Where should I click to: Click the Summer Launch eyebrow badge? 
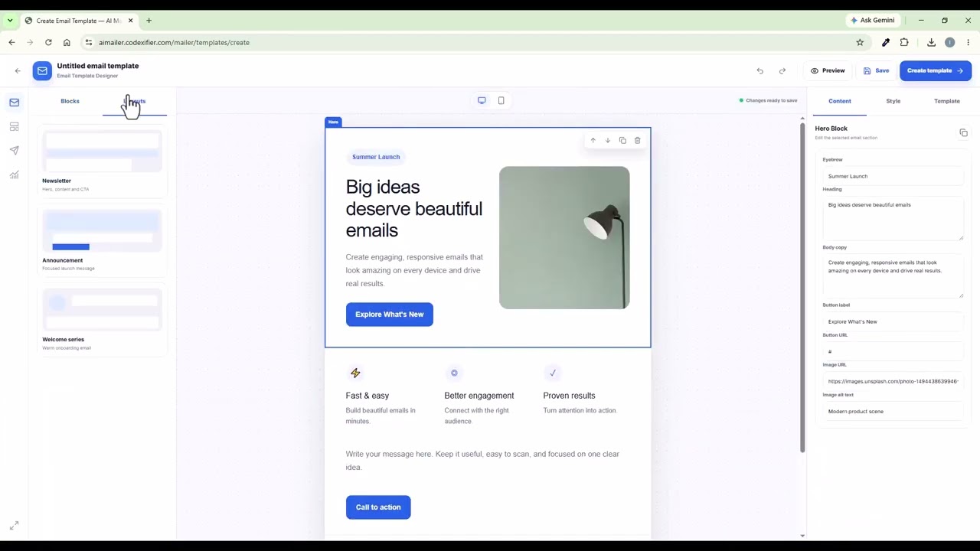[376, 157]
